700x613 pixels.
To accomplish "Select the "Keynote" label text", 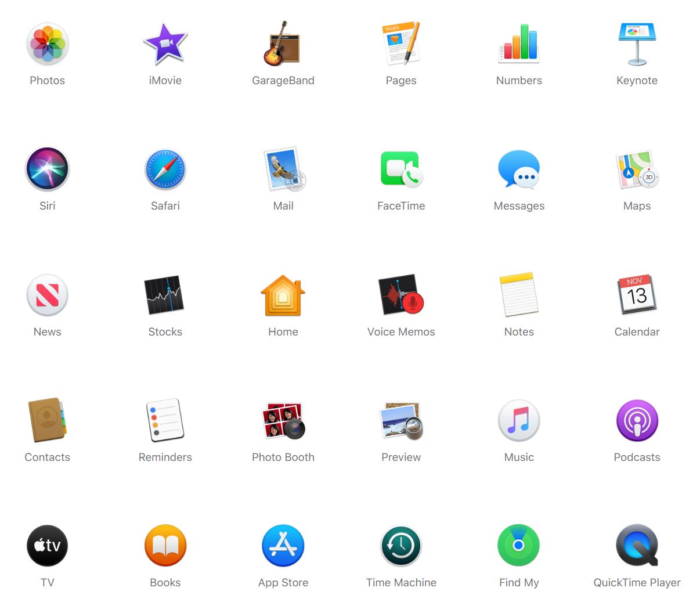I will (x=637, y=81).
